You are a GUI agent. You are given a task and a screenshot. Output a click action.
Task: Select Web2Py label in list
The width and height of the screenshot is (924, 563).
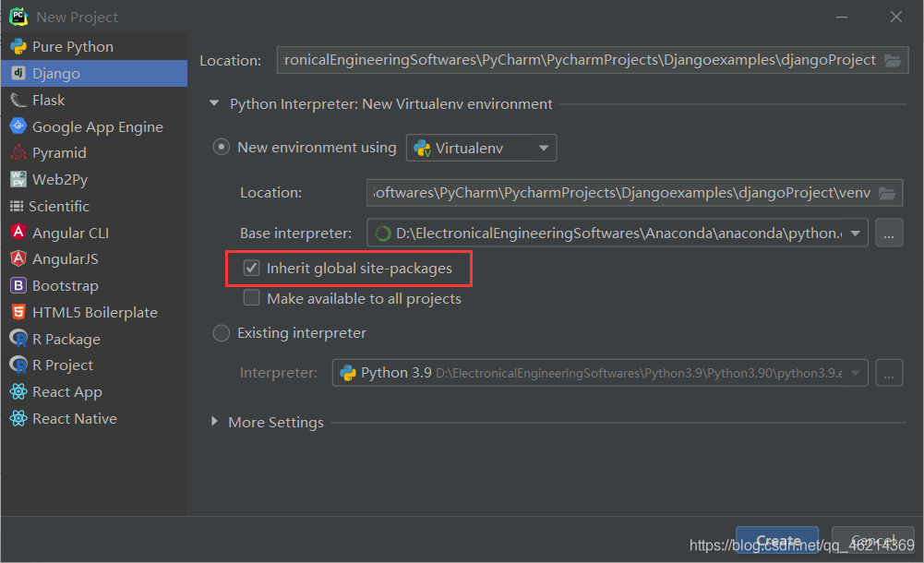pos(59,179)
